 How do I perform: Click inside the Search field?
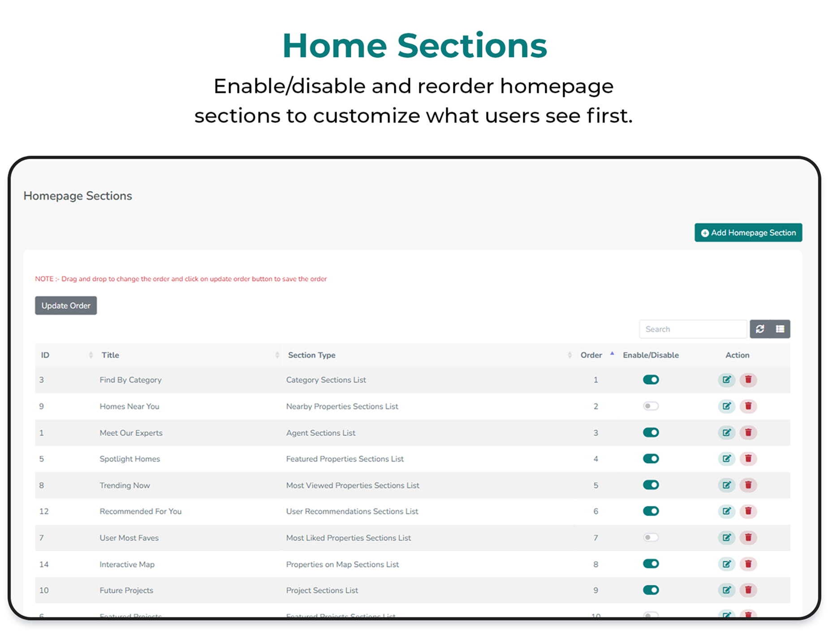click(x=693, y=328)
